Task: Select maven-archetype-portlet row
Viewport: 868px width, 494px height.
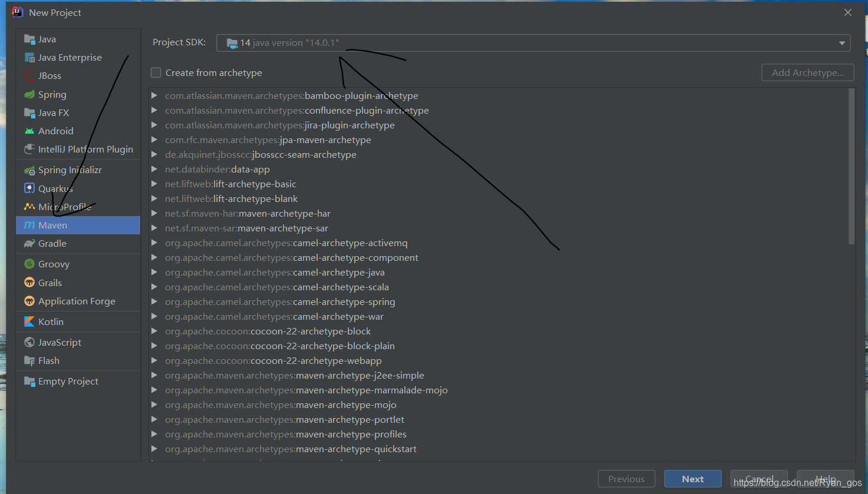Action: point(499,419)
